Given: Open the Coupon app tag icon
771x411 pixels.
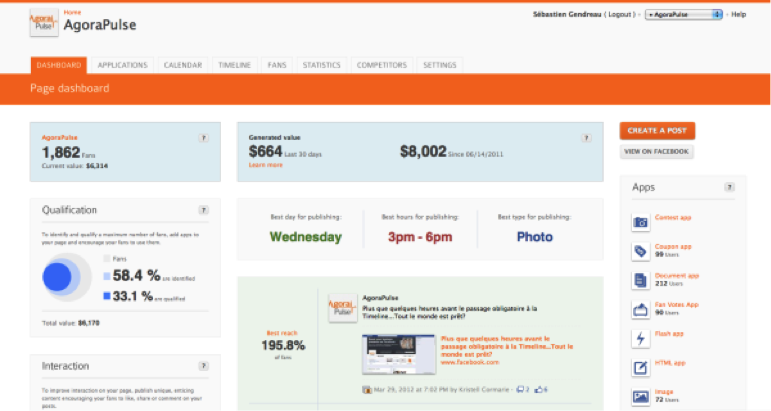Looking at the screenshot, I should click(640, 251).
